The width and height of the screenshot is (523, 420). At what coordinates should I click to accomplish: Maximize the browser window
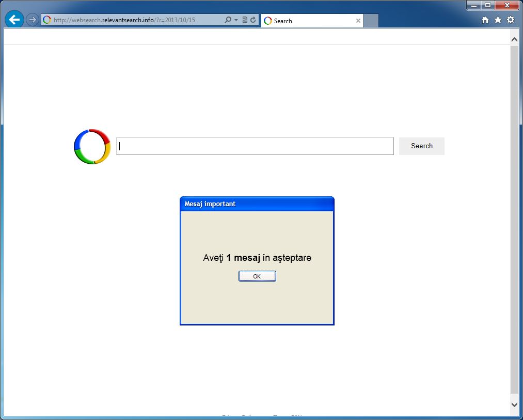coord(488,5)
